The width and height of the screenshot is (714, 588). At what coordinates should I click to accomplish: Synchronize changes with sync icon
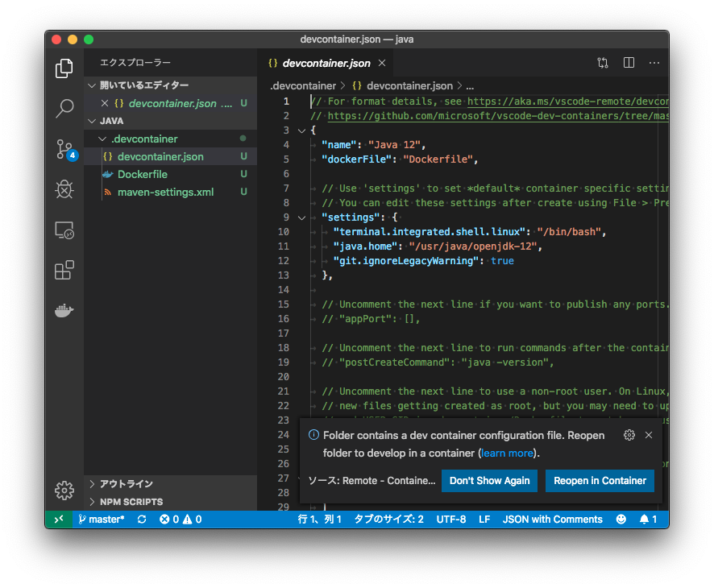click(x=142, y=520)
